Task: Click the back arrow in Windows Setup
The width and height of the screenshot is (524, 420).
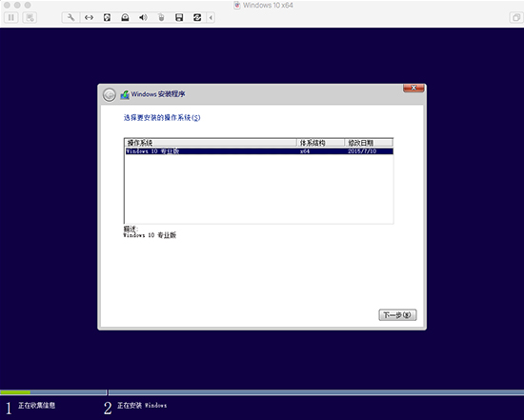Action: tap(110, 95)
